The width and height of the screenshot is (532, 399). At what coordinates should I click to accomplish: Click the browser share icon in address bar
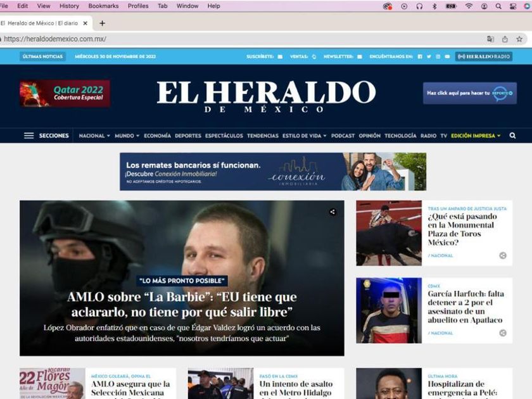(x=505, y=39)
